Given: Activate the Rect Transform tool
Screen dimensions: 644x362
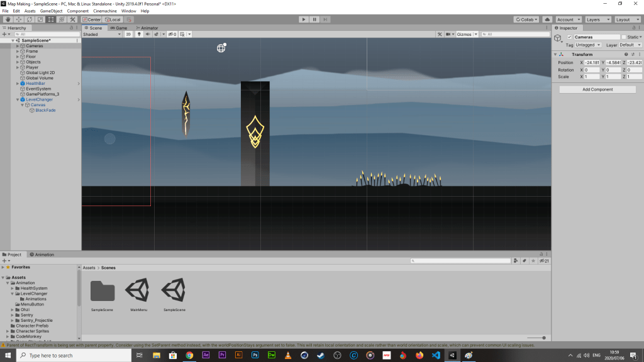Looking at the screenshot, I should point(50,19).
